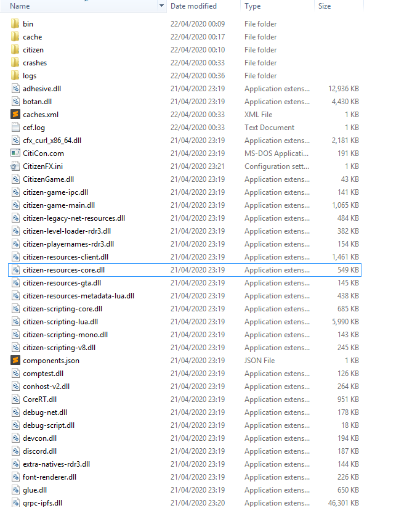Select citizen-resources-metadata-lua.dll file name
Viewport: 420px width, 508px height.
[78, 296]
